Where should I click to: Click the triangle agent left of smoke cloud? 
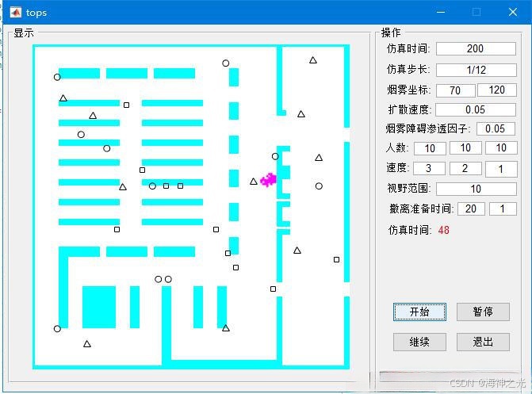(x=254, y=182)
